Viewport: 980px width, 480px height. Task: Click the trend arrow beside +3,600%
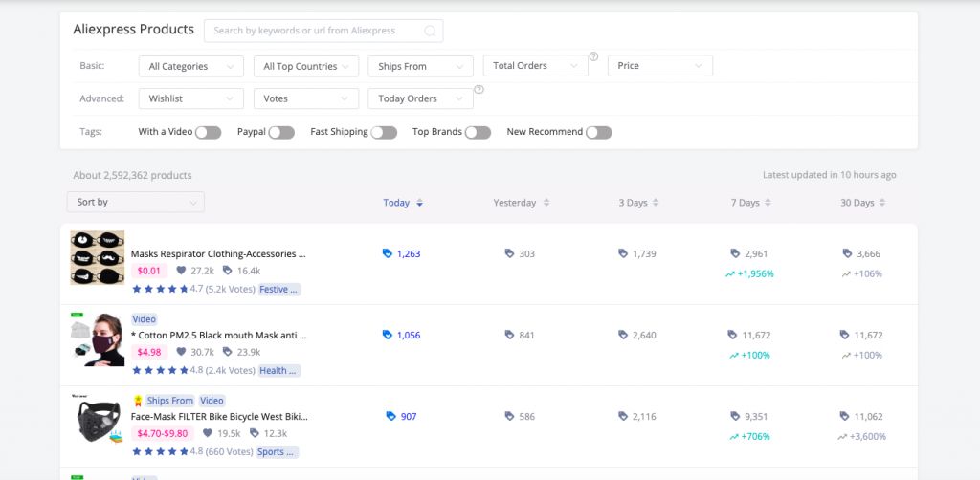tap(842, 437)
